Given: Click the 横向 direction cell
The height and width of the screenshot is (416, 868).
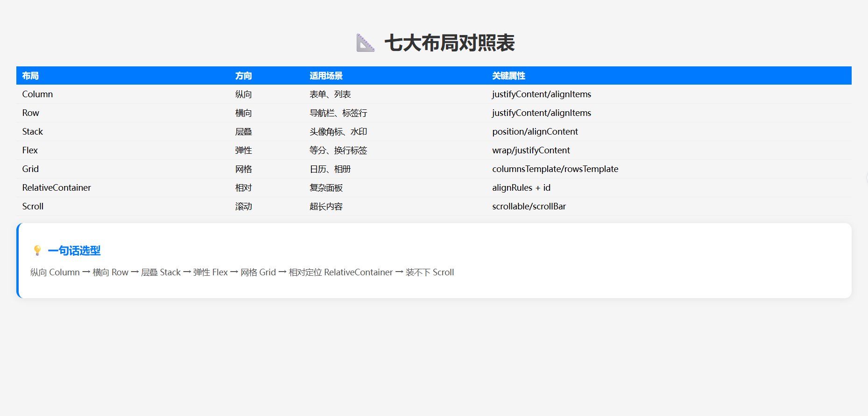Looking at the screenshot, I should tap(243, 113).
